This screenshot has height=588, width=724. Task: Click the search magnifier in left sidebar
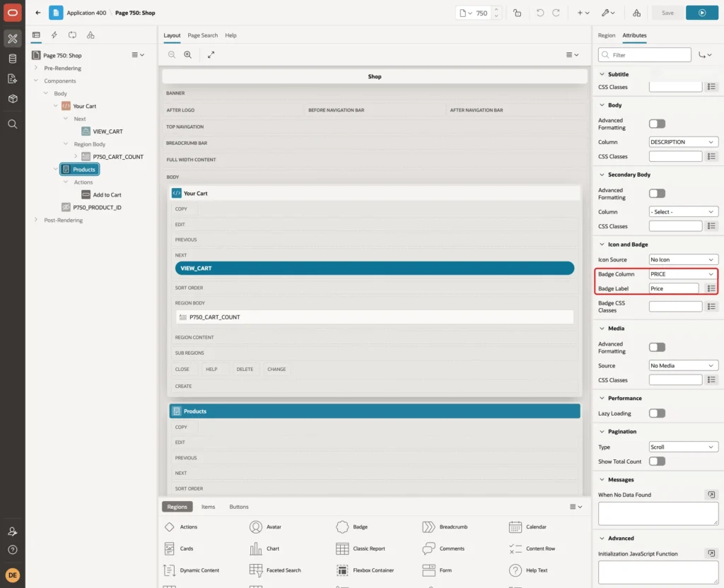coord(13,124)
